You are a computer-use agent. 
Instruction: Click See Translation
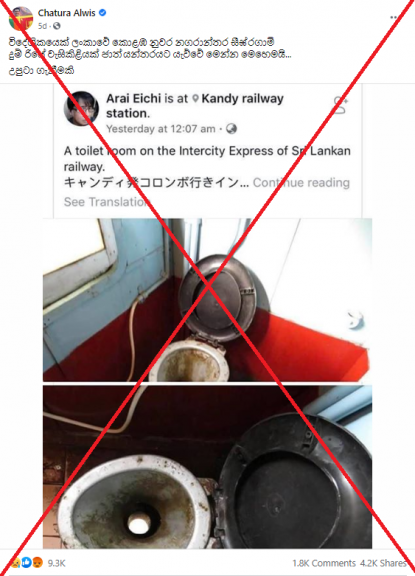[x=107, y=202]
